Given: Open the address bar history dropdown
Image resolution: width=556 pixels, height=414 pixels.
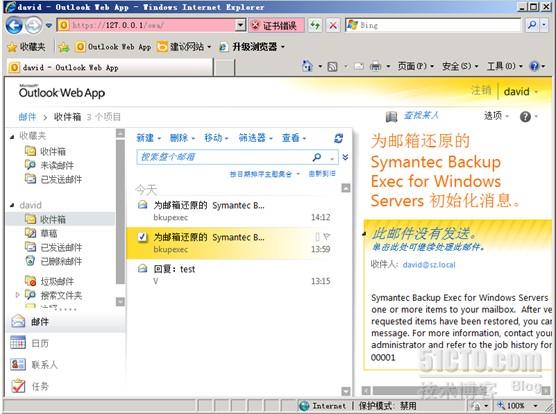Looking at the screenshot, I should tap(241, 25).
